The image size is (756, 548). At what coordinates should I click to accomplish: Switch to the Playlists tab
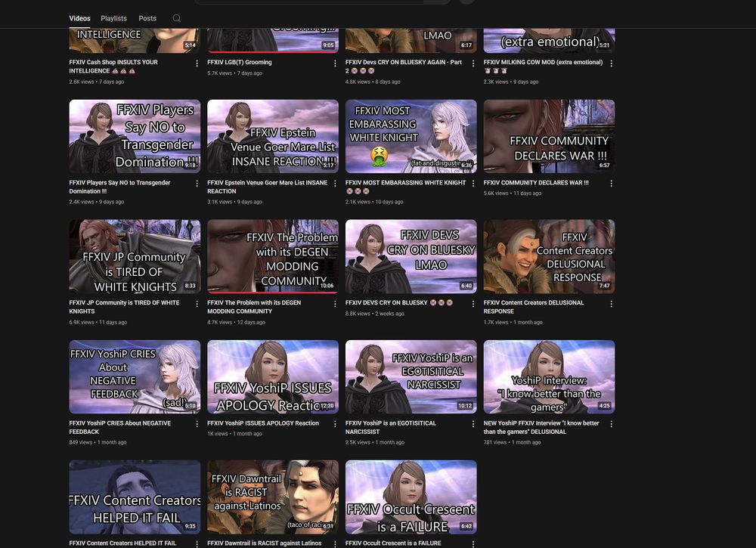click(114, 18)
